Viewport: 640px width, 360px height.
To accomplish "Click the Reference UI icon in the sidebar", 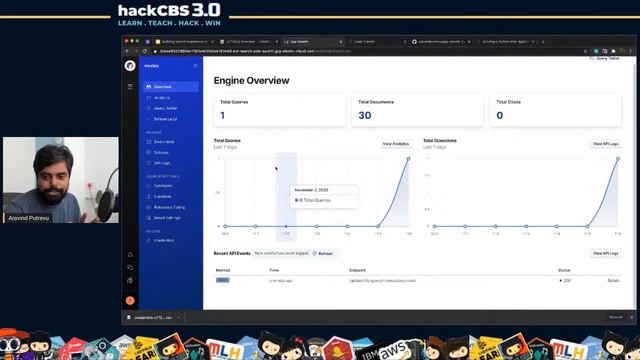I will click(149, 119).
